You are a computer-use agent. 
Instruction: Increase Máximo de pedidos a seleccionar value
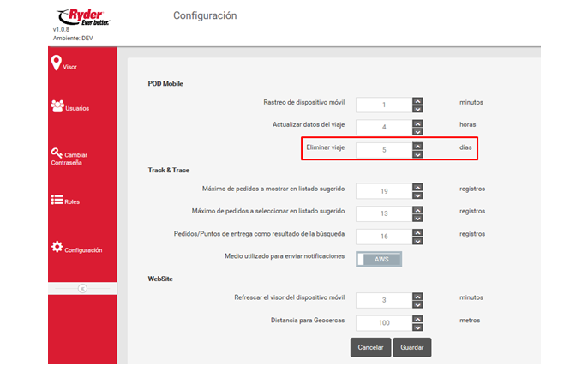[x=417, y=208]
